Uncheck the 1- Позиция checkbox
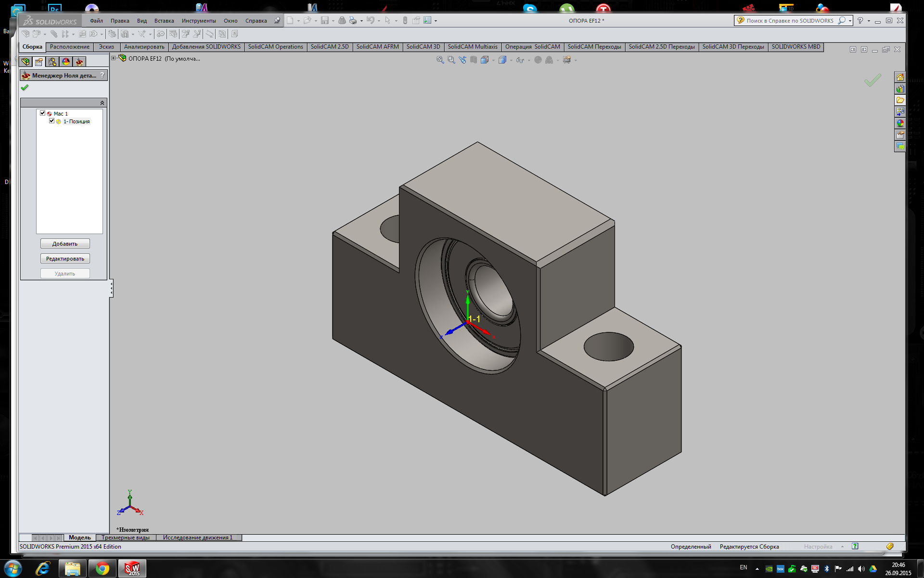This screenshot has height=578, width=924. [x=51, y=121]
